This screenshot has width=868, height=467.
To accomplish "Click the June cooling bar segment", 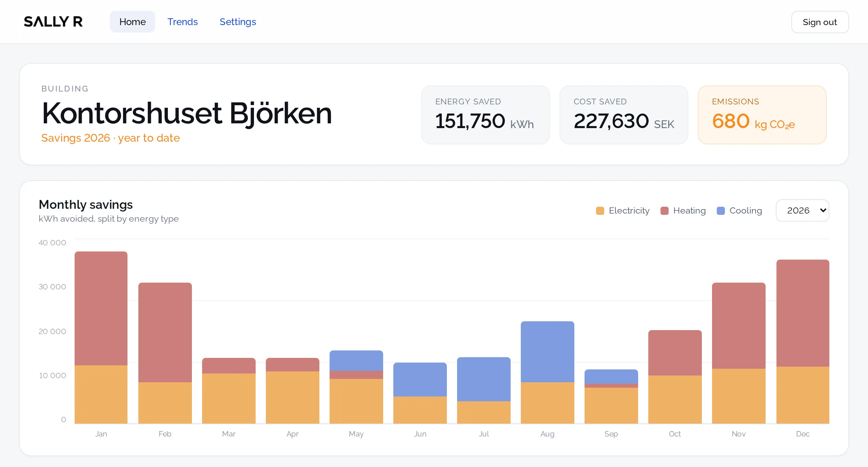I will point(420,380).
